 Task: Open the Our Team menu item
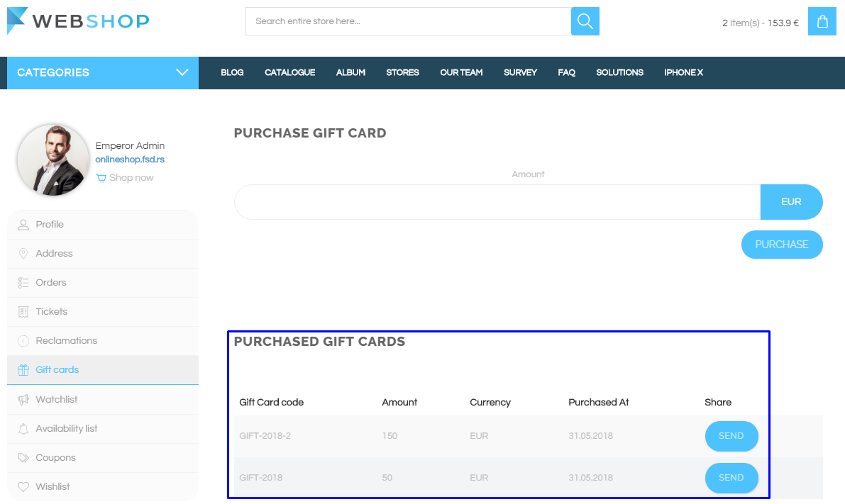461,72
